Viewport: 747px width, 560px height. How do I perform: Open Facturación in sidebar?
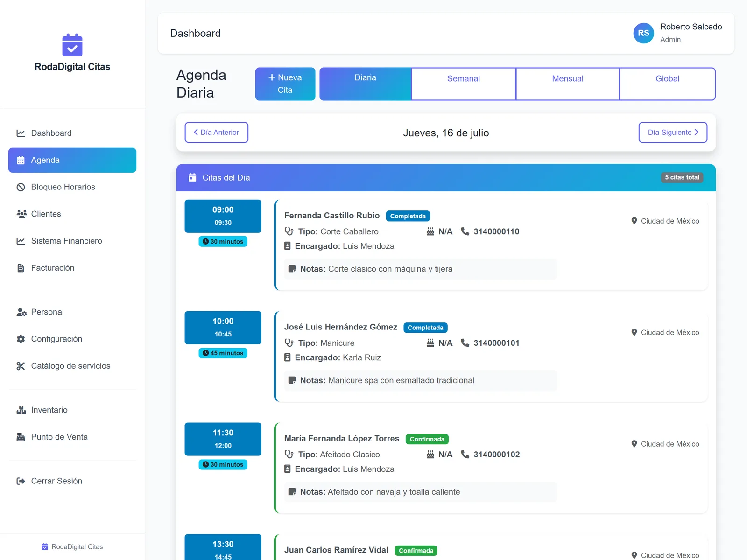(72, 268)
